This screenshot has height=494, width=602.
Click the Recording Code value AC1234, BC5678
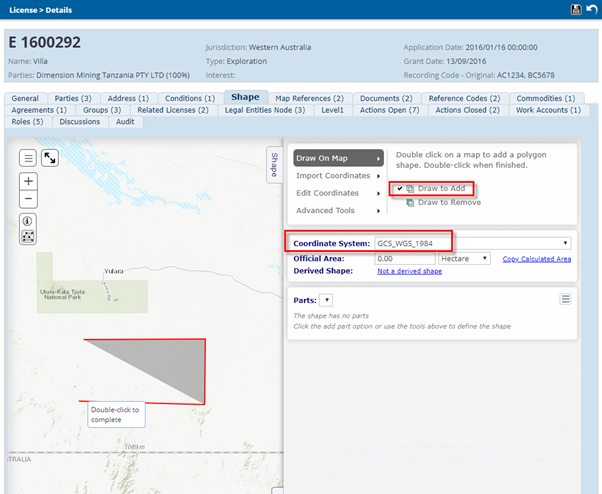tap(526, 75)
